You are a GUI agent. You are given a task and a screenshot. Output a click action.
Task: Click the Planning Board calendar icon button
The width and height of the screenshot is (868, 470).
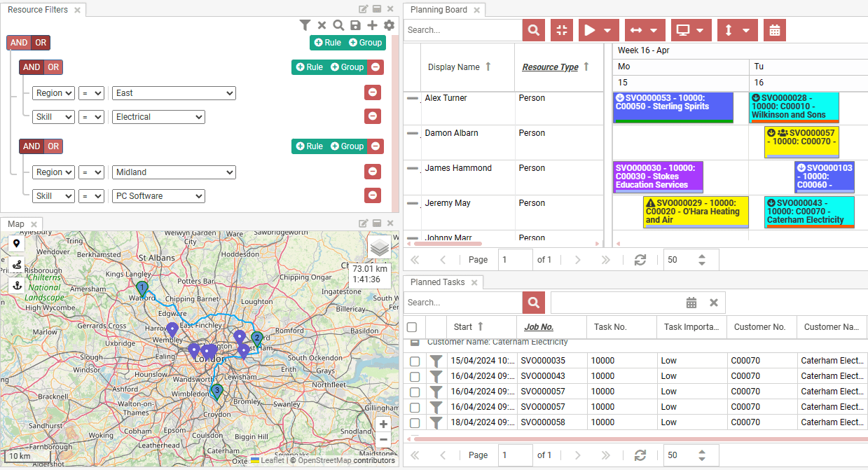tap(774, 30)
